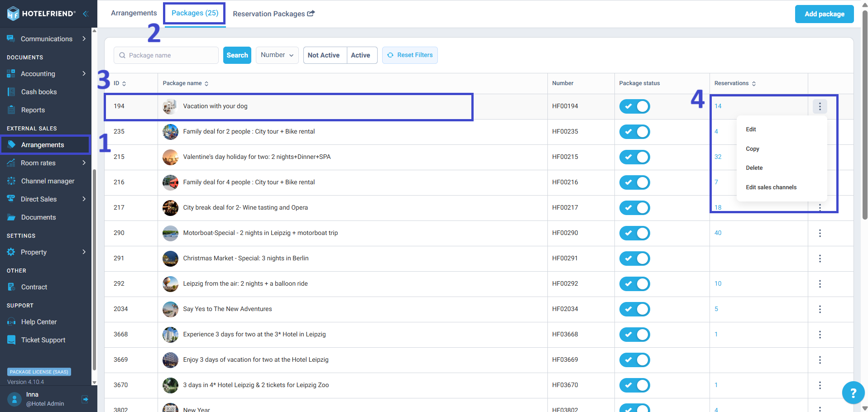Collapse the sidebar with the double-chevron icon
Viewport: 868px width, 412px height.
tap(85, 14)
